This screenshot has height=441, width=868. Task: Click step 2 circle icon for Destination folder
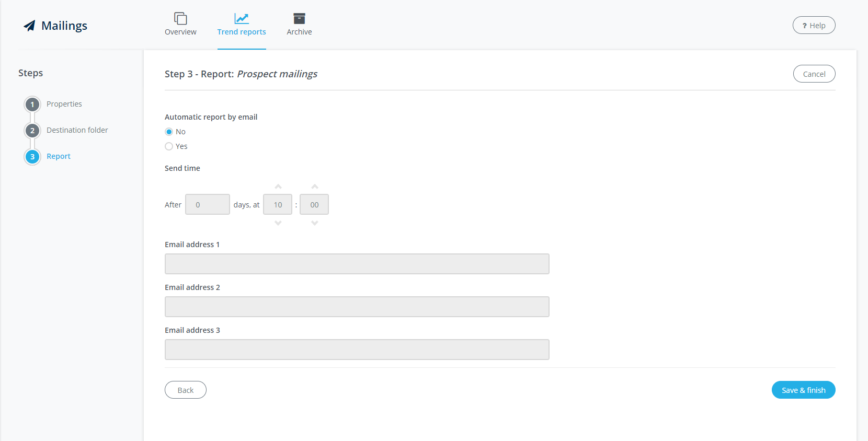32,131
